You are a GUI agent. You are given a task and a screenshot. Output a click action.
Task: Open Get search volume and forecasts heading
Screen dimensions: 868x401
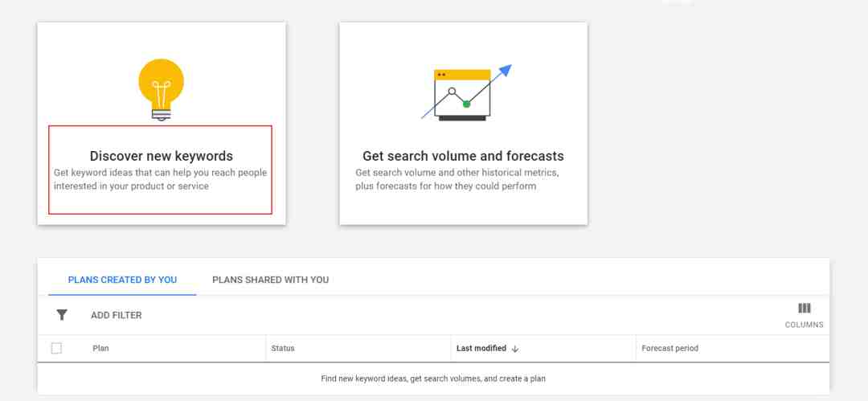tap(463, 156)
